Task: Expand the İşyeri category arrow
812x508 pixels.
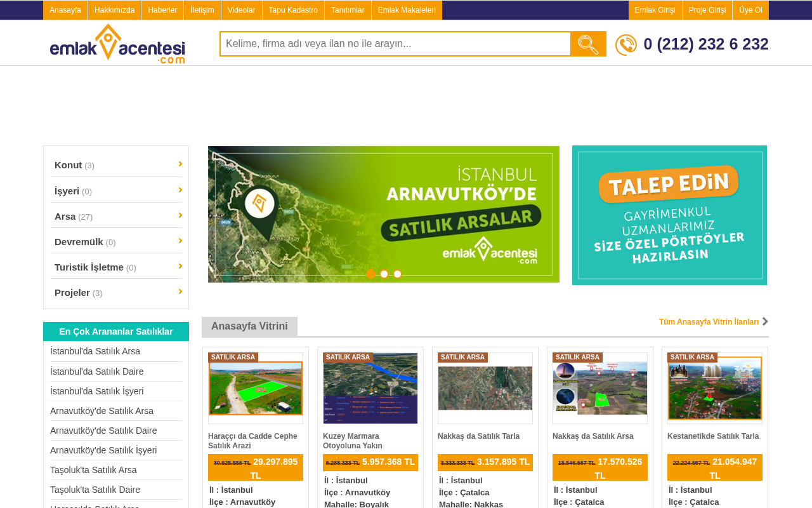Action: [180, 190]
